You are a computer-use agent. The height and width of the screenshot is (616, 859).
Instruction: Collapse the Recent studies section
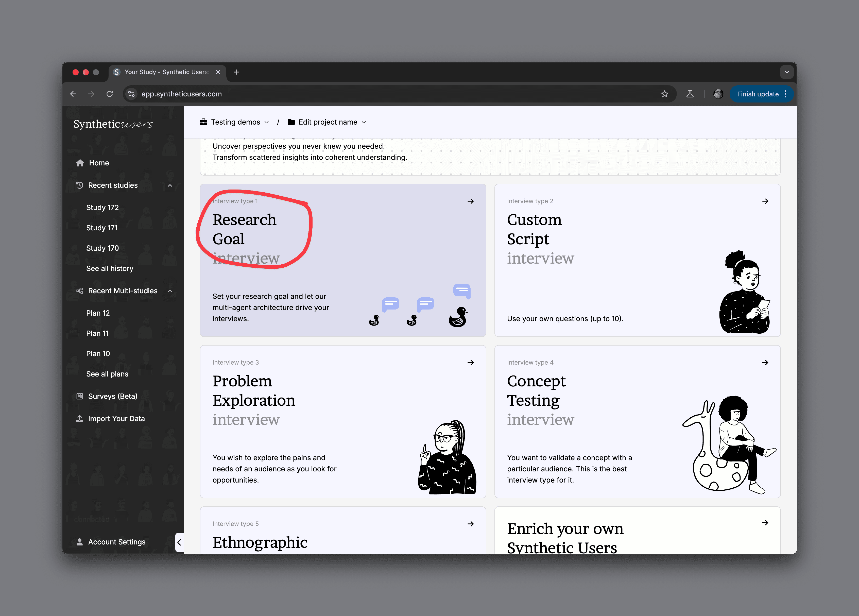tap(170, 185)
